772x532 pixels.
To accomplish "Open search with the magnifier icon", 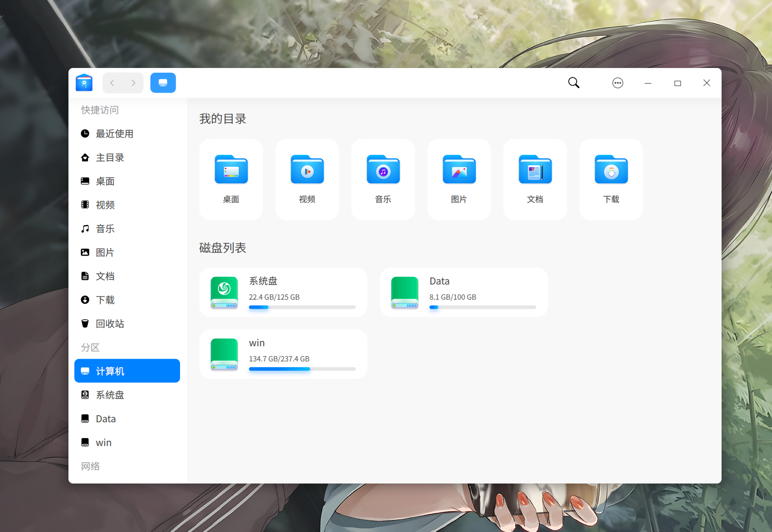I will click(x=574, y=83).
